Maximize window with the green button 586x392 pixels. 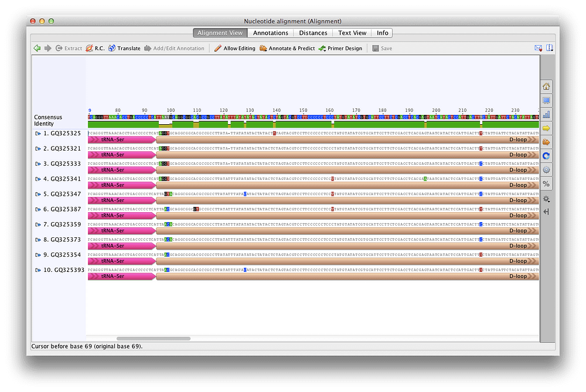coord(51,21)
